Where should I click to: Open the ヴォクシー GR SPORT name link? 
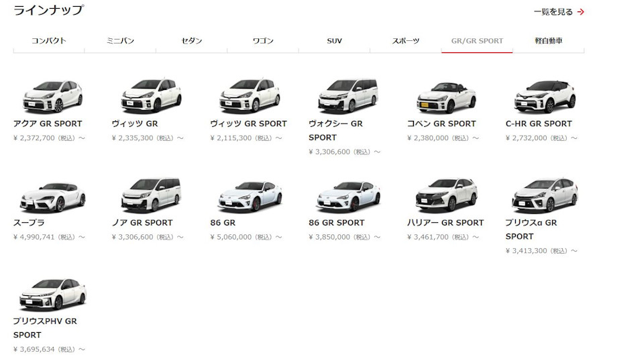[335, 130]
